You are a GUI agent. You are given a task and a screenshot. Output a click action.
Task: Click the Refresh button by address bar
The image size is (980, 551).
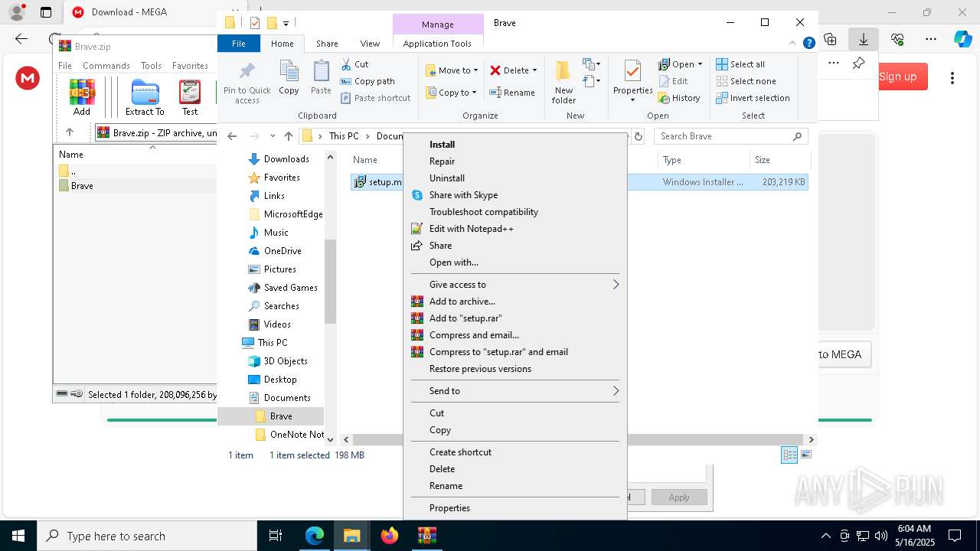coord(639,136)
